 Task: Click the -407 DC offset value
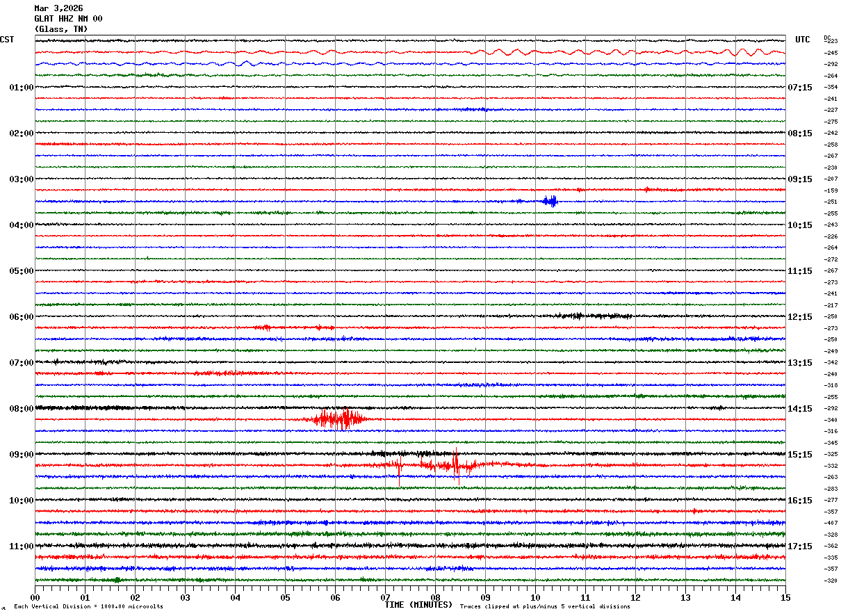point(831,523)
